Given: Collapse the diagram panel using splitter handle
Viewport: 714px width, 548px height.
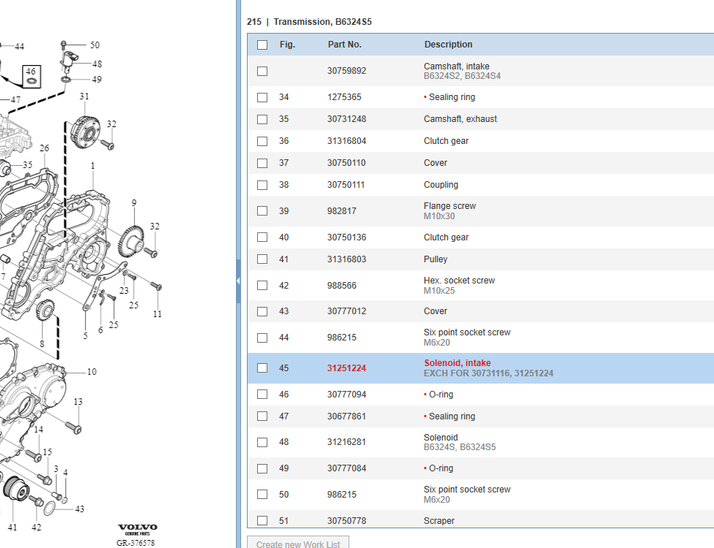Looking at the screenshot, I should (x=238, y=281).
